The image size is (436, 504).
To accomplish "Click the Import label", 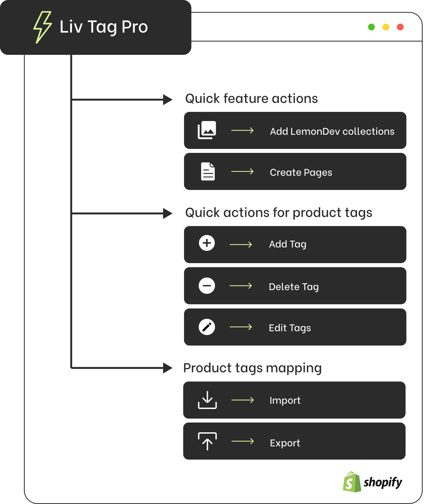I will (x=285, y=400).
